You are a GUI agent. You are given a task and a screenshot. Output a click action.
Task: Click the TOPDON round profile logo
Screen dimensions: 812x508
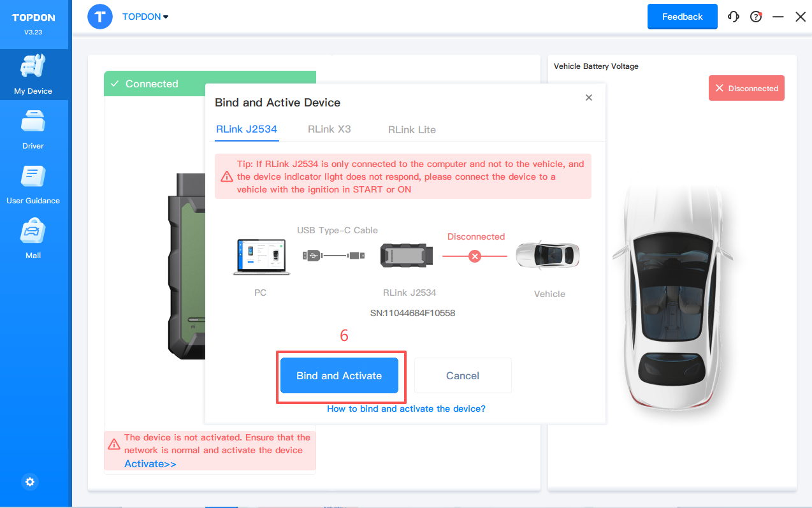100,17
